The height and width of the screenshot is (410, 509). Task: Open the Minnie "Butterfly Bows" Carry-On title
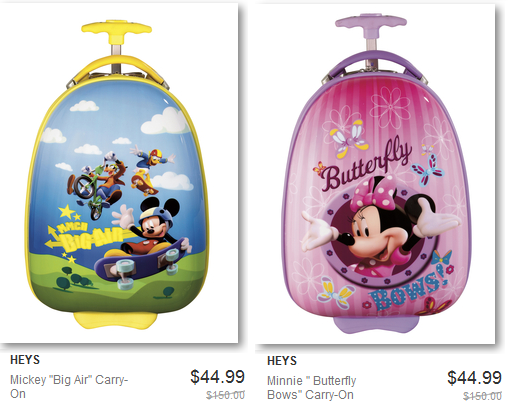click(312, 388)
